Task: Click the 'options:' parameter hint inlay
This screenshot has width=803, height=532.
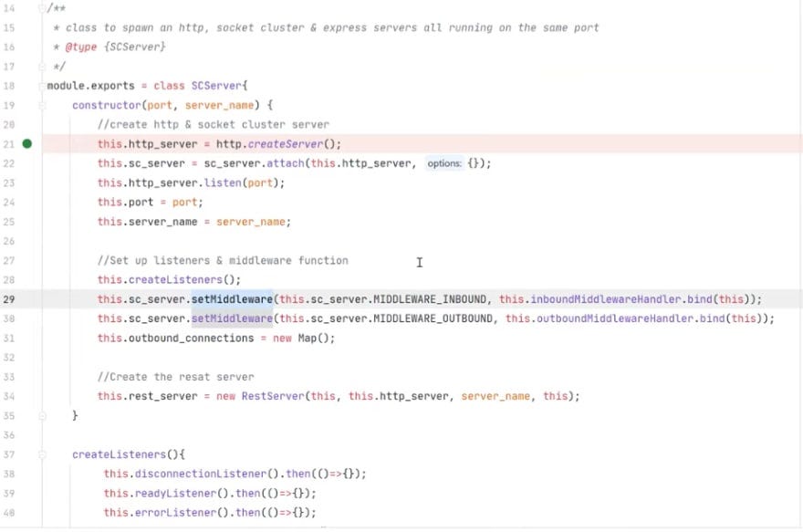Action: [x=444, y=162]
